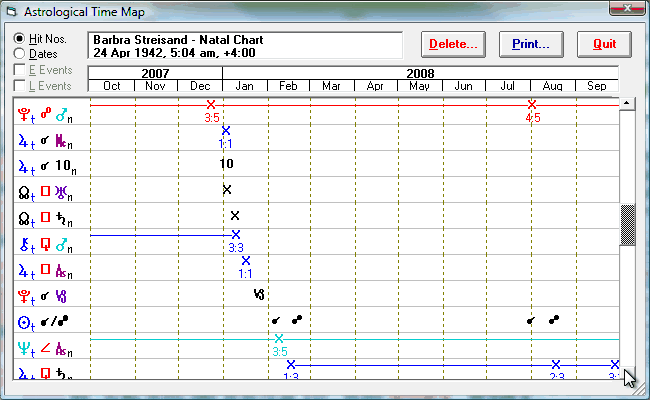This screenshot has width=650, height=400.
Task: Click the purple Mc natal glyph
Action: tap(62, 141)
